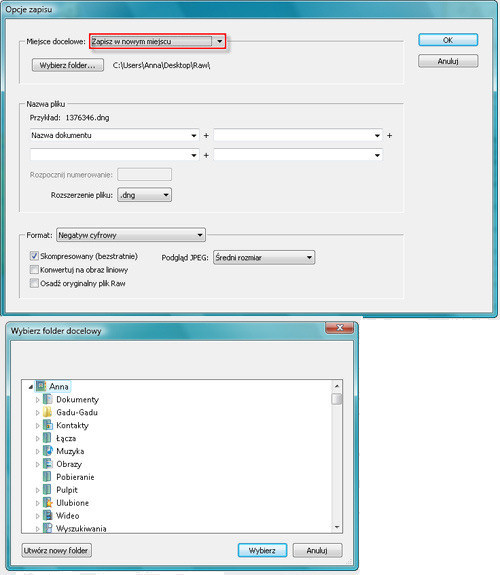Open the Nazwa dokumentu naming dropdown

click(x=114, y=135)
